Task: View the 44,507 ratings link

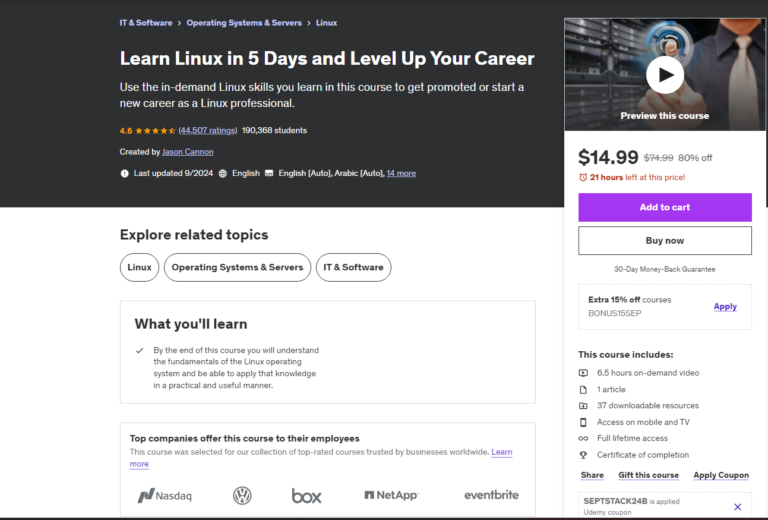Action: [208, 130]
